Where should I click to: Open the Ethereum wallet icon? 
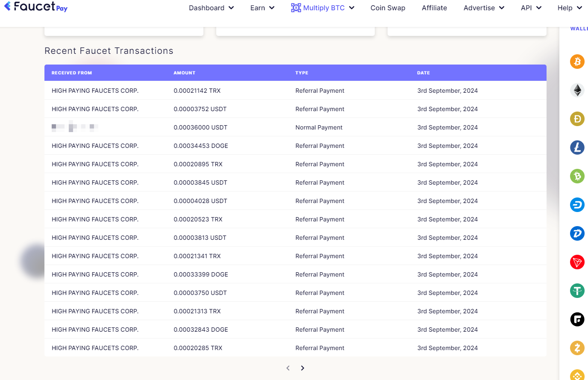577,90
